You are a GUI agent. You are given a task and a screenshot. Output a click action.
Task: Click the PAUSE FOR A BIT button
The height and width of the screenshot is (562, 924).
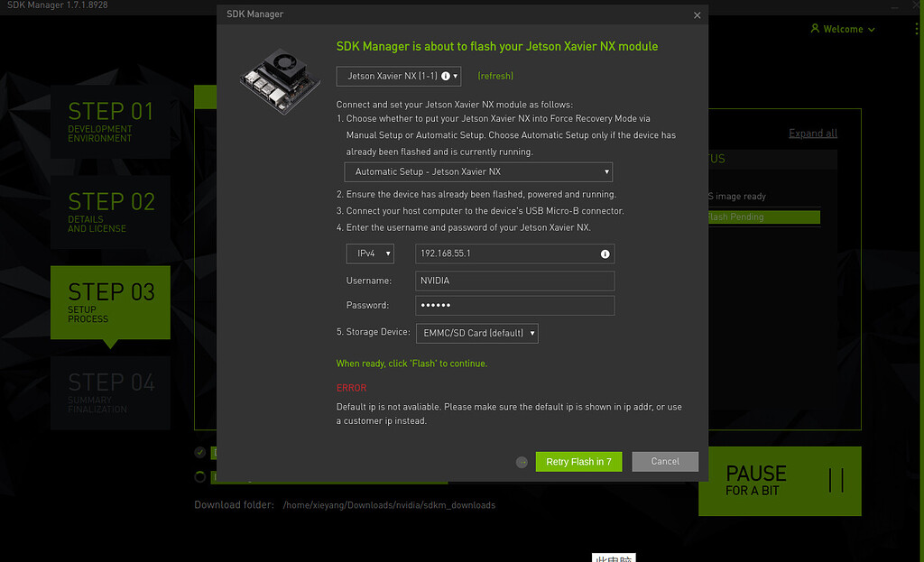[780, 481]
